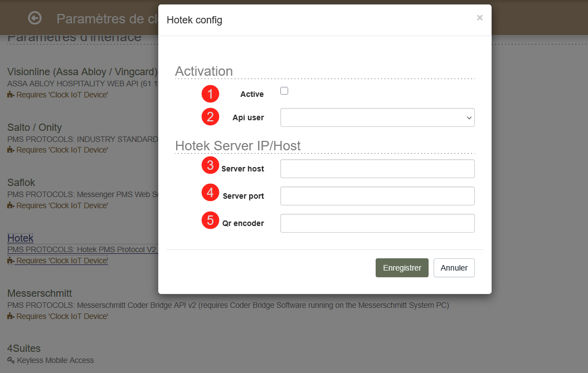The height and width of the screenshot is (373, 588).
Task: Click the puzzle icon under Messerschmitt
Action: point(11,316)
